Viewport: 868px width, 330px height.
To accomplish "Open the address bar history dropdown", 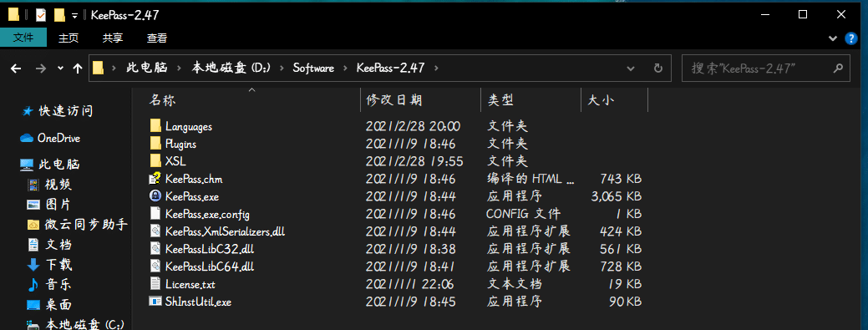I will pos(631,69).
